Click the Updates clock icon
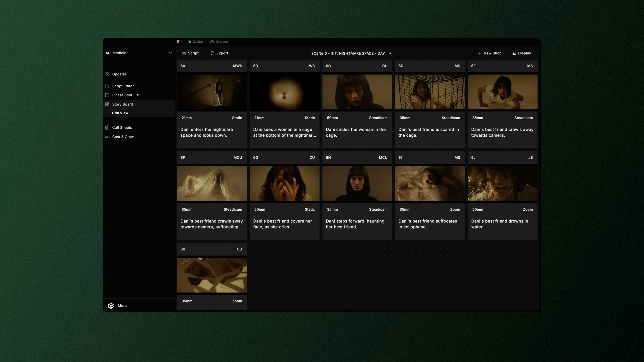This screenshot has height=362, width=644. click(107, 74)
